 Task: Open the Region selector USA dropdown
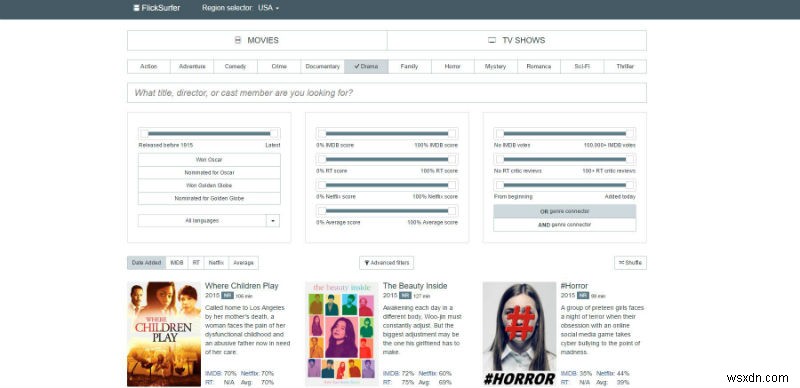pyautogui.click(x=268, y=8)
